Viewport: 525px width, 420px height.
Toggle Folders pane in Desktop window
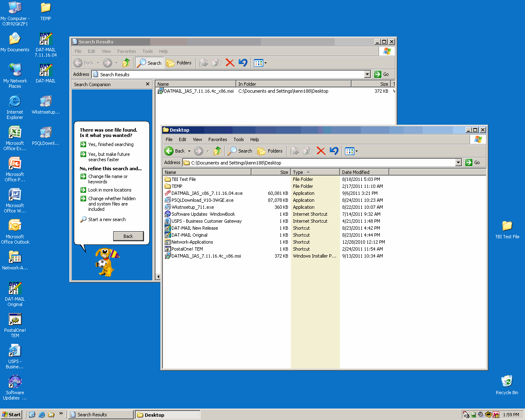pyautogui.click(x=270, y=151)
